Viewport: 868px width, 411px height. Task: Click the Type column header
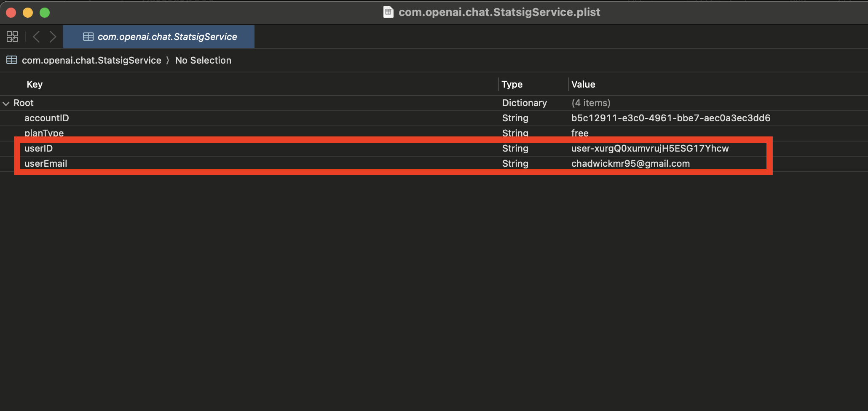pos(512,84)
